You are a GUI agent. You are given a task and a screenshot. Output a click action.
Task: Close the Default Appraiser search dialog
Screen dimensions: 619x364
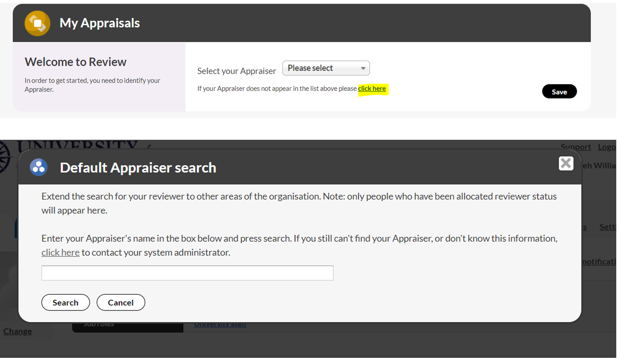tap(566, 163)
